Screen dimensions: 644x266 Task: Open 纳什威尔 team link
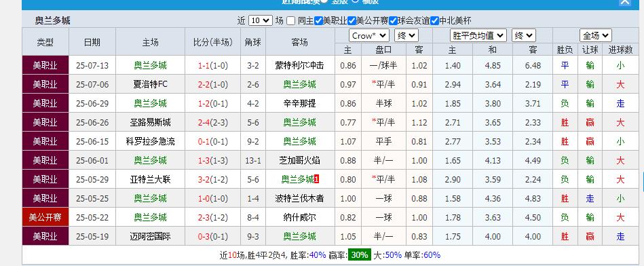pos(300,217)
